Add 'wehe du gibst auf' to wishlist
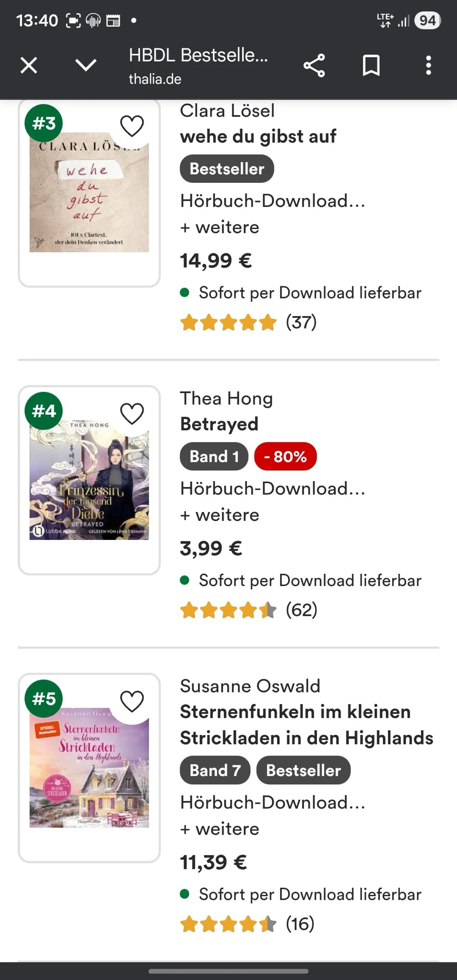 pyautogui.click(x=132, y=126)
